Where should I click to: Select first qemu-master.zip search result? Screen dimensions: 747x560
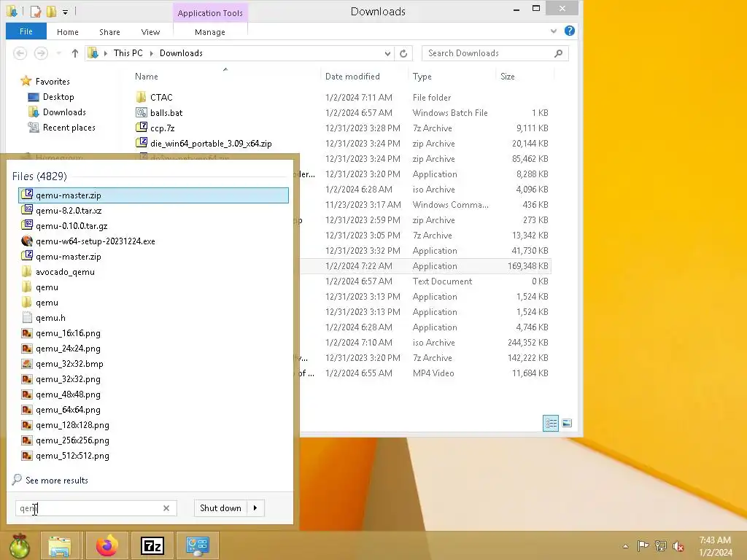(x=153, y=195)
